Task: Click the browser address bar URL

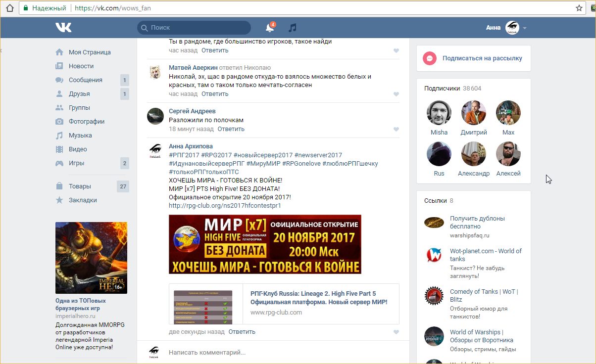Action: click(x=113, y=8)
